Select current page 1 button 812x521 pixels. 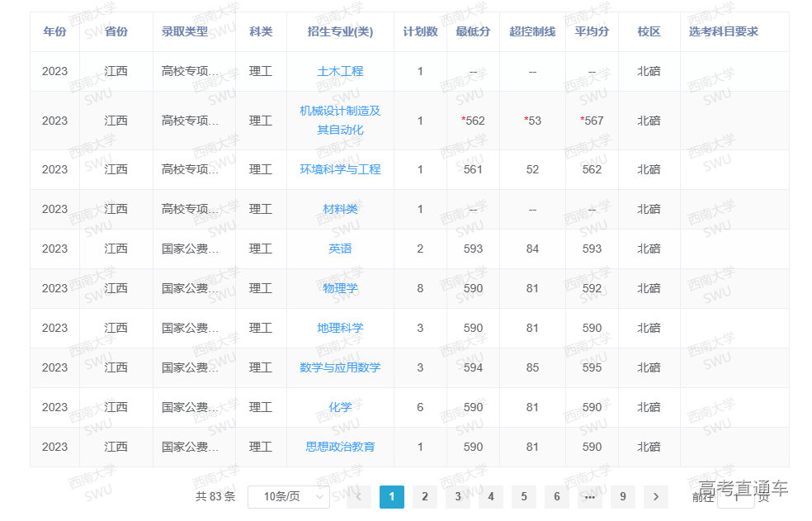391,496
